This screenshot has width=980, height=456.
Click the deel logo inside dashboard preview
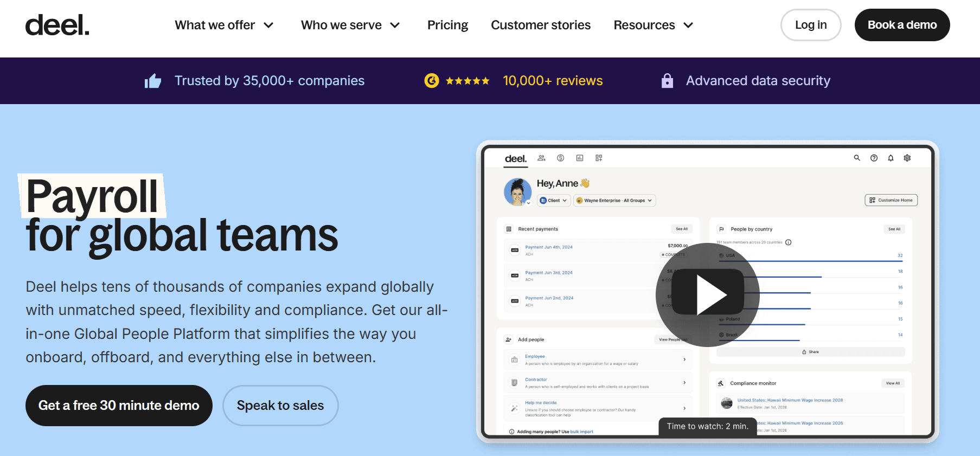point(516,159)
